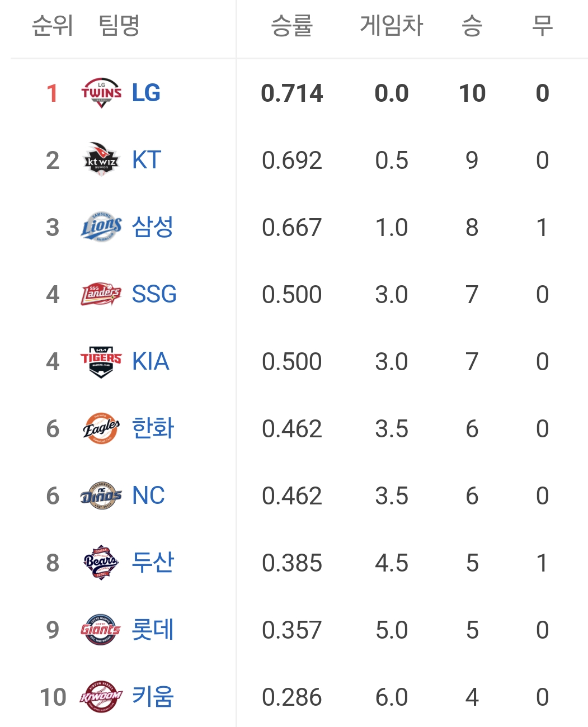
Task: Click the KIA Tigers team logo
Action: (101, 362)
